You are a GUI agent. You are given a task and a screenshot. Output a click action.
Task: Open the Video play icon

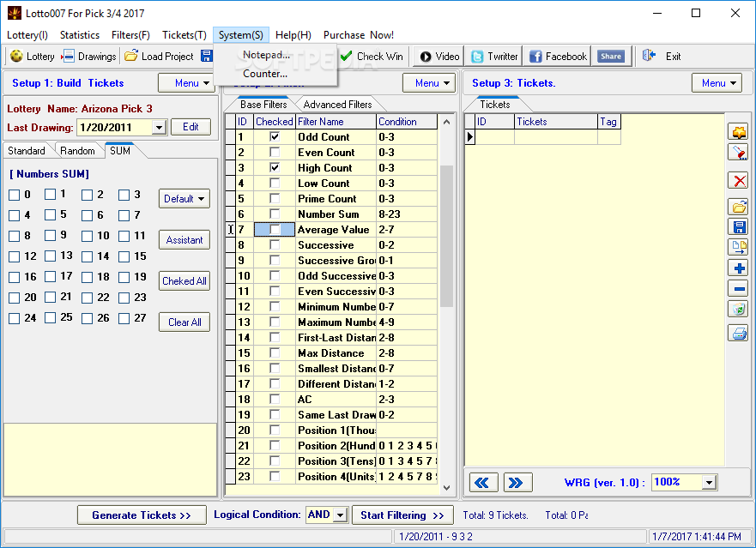click(426, 57)
